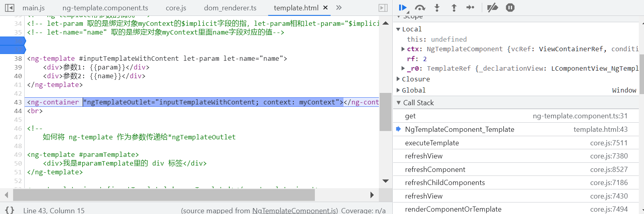644x214 pixels.
Task: Collapse the Scope section header
Action: click(x=399, y=17)
